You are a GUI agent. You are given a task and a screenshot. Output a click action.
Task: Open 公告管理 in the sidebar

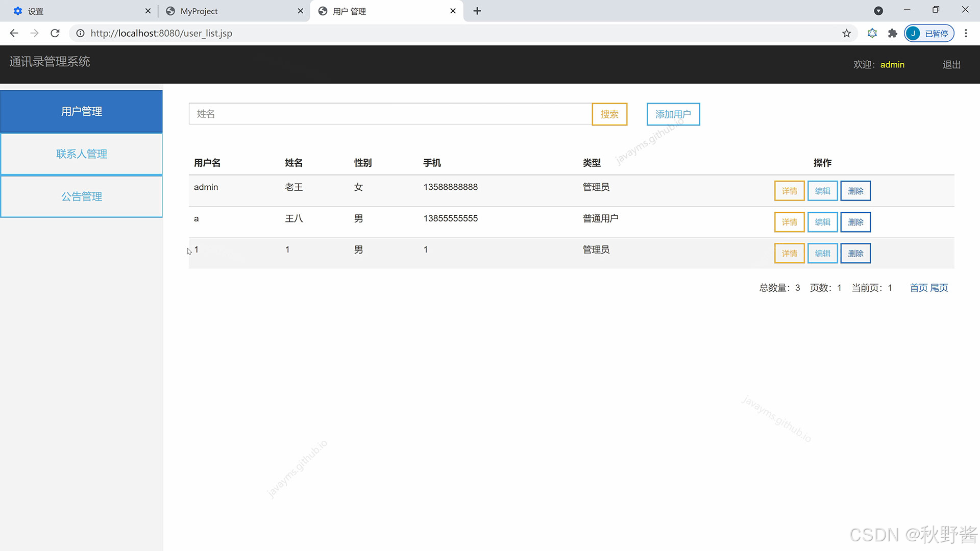(x=82, y=196)
